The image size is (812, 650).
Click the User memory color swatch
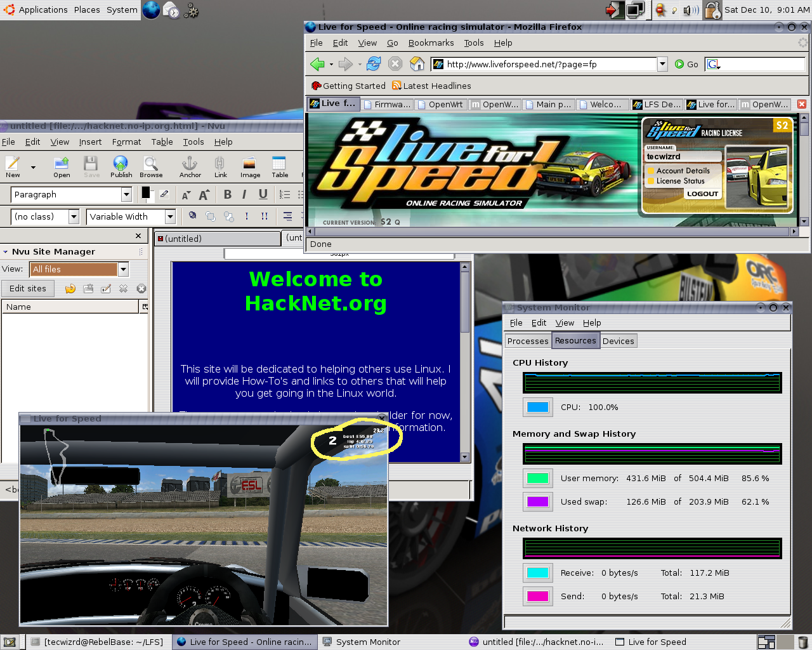pos(537,478)
